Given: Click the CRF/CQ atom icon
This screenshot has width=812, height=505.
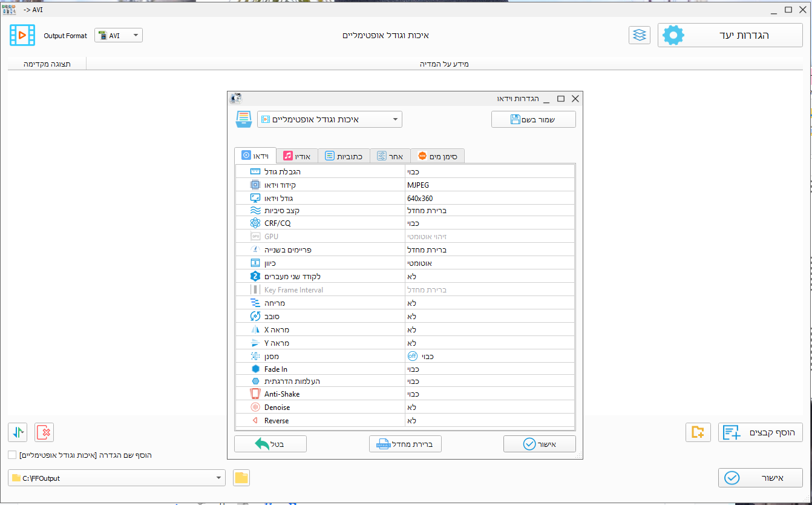Looking at the screenshot, I should pos(255,223).
